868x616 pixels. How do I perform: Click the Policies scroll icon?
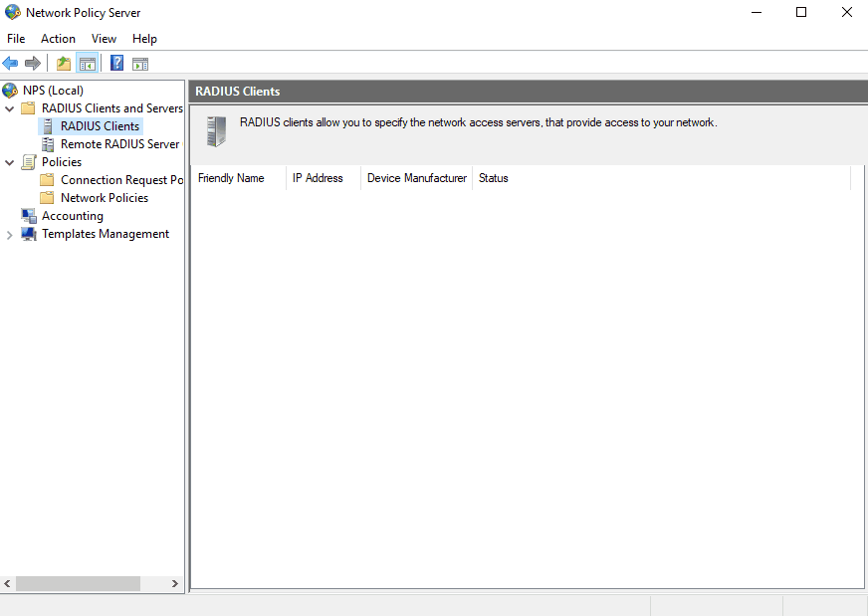click(28, 162)
